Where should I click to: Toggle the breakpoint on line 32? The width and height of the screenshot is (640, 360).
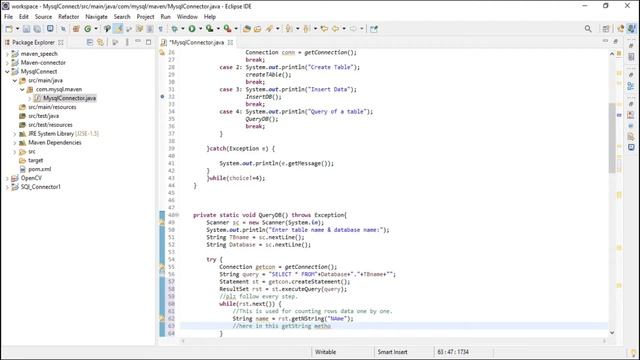coord(162,97)
